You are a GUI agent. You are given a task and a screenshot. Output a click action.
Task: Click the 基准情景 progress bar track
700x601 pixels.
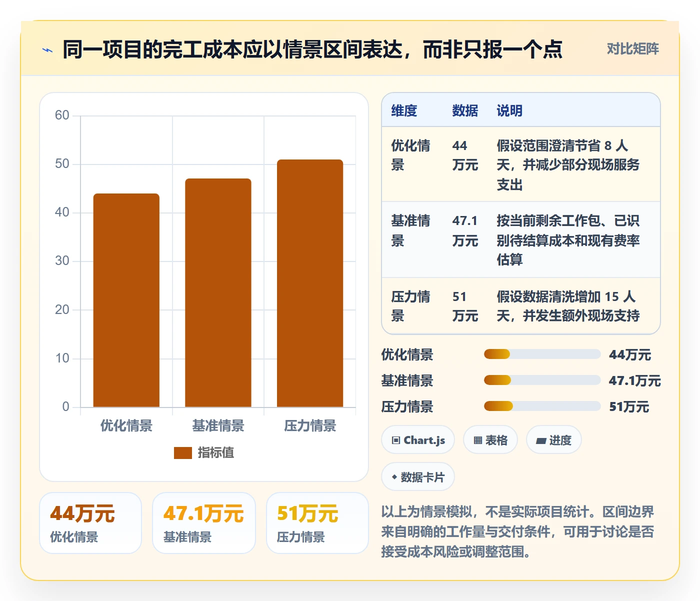click(542, 380)
